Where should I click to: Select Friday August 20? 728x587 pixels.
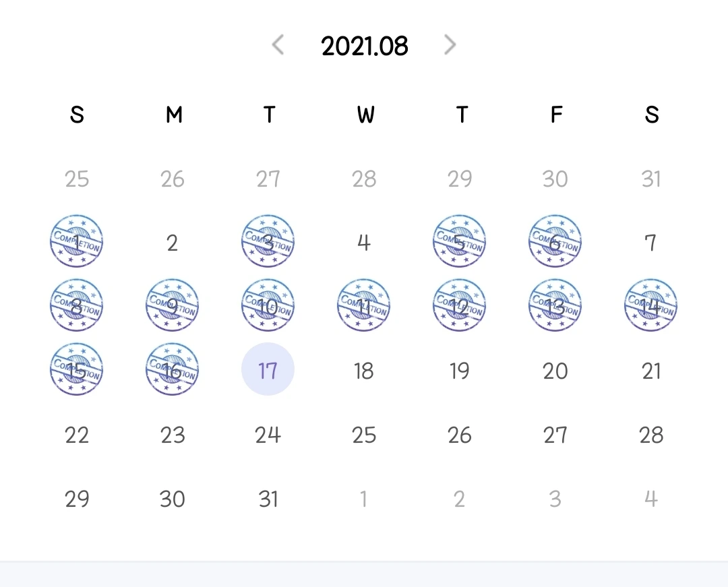(555, 371)
